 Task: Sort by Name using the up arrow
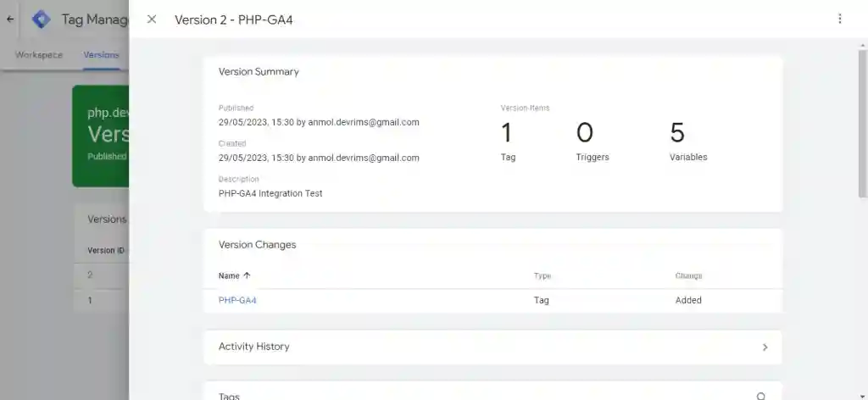click(x=247, y=275)
